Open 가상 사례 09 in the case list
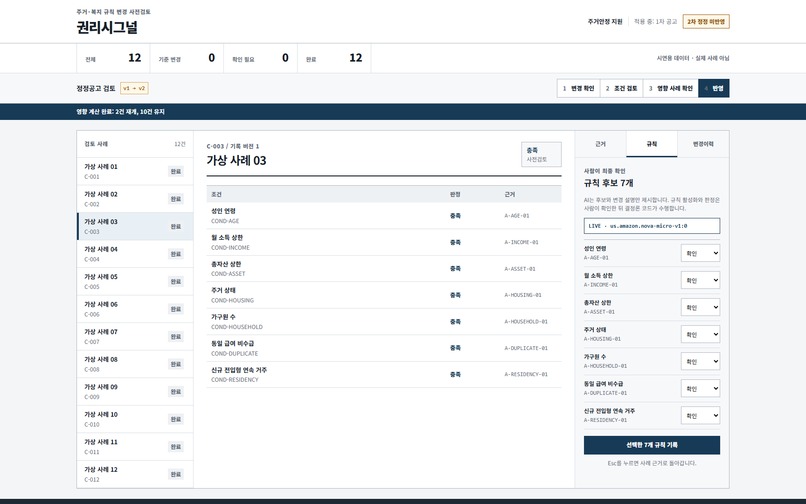The width and height of the screenshot is (806, 504). (x=135, y=391)
